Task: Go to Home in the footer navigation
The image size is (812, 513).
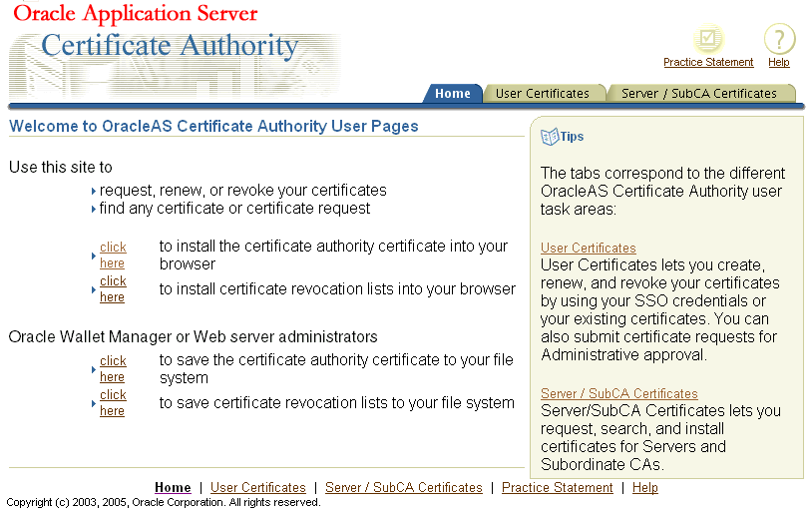Action: point(173,488)
